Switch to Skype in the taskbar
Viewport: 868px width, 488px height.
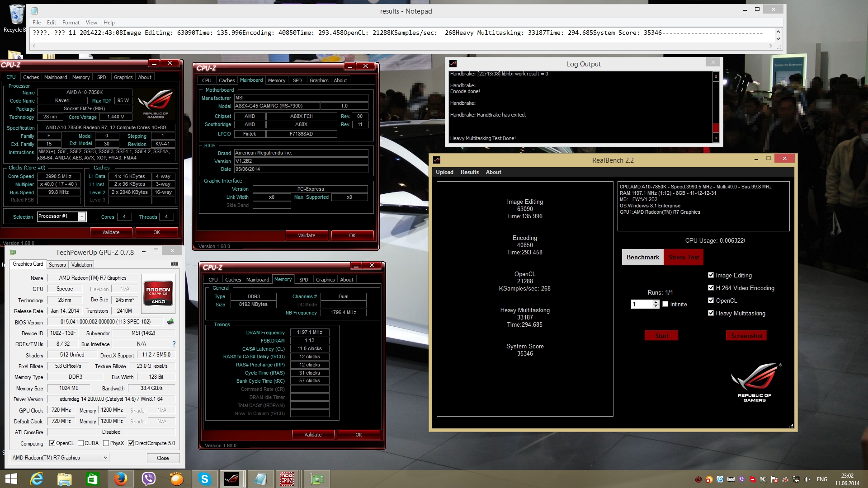pos(204,479)
